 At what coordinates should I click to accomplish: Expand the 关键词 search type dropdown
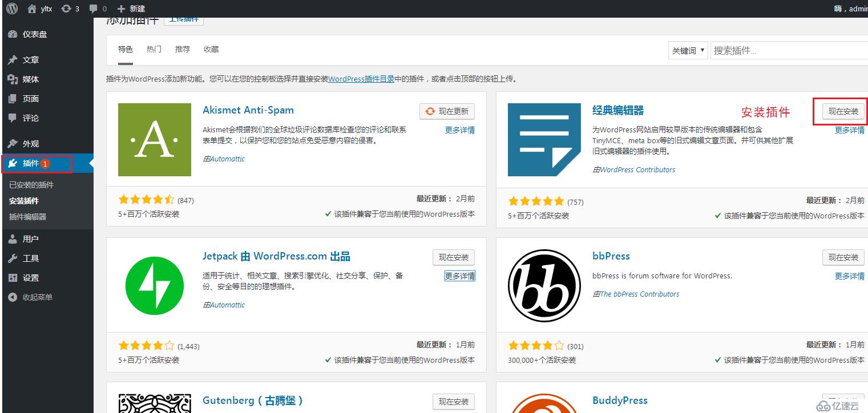688,50
